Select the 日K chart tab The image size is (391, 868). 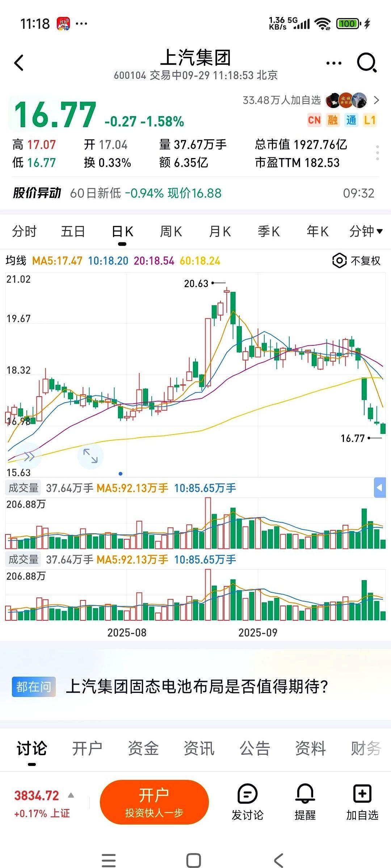pyautogui.click(x=122, y=231)
